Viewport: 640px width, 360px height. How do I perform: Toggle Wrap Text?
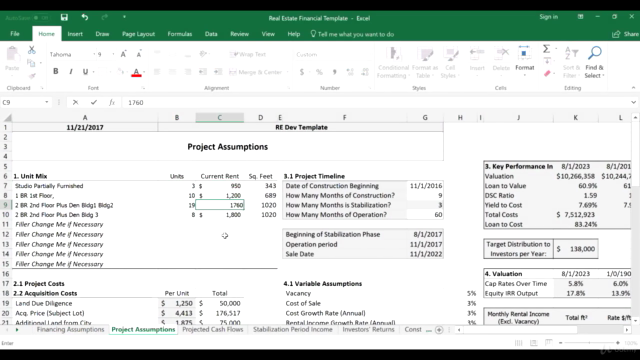pyautogui.click(x=248, y=54)
